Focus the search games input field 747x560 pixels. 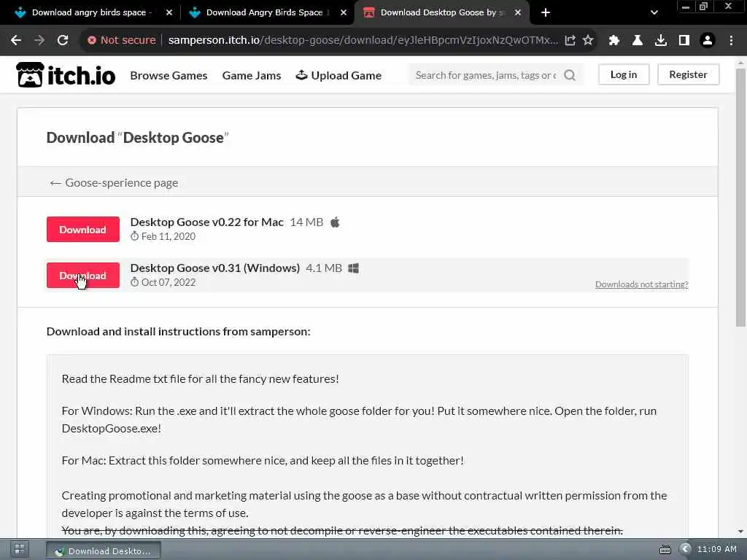coord(486,75)
